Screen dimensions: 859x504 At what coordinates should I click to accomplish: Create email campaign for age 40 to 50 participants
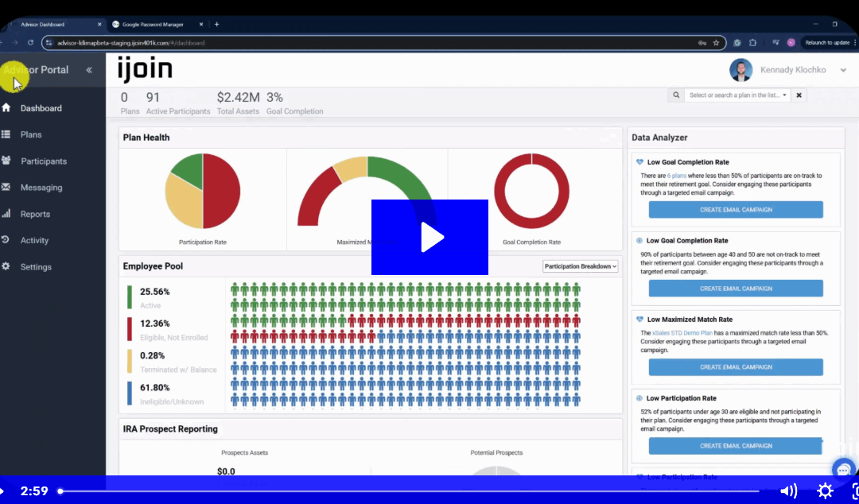[x=736, y=289]
